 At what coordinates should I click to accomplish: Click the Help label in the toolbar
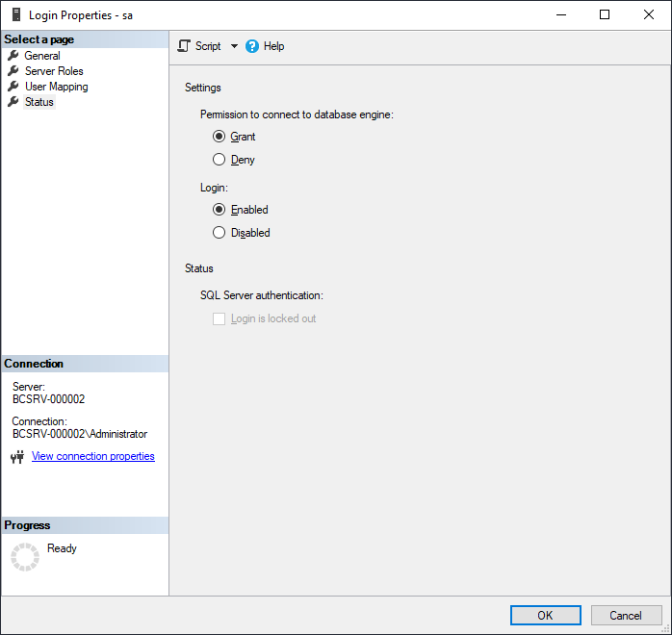pyautogui.click(x=273, y=46)
